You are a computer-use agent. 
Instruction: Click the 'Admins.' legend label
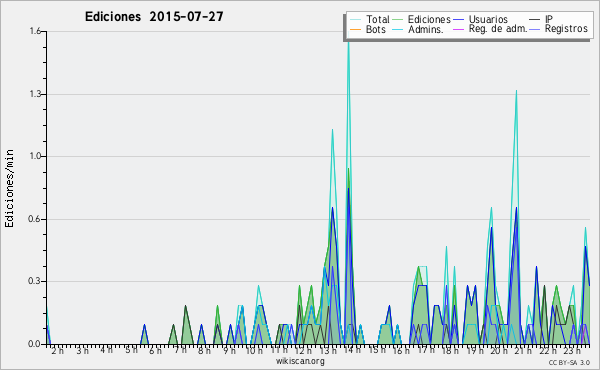(x=426, y=29)
